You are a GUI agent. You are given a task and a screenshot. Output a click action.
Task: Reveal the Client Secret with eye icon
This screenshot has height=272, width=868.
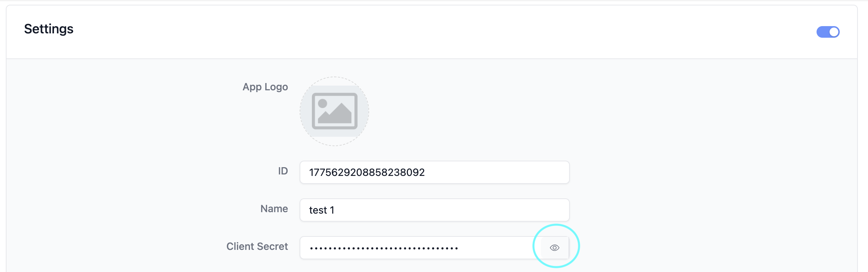coord(554,248)
